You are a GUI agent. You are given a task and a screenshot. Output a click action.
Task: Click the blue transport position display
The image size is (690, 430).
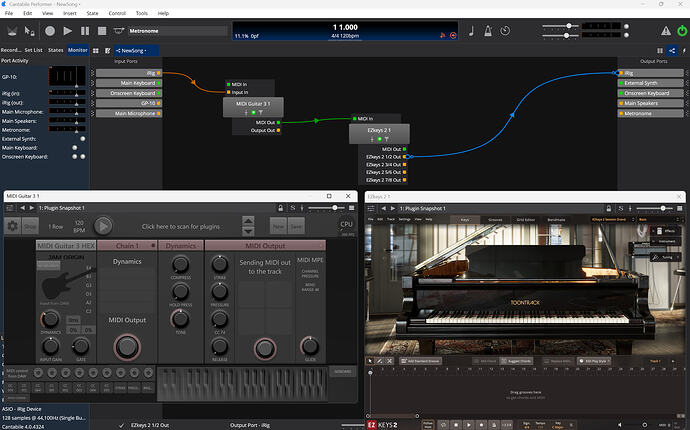click(x=345, y=31)
